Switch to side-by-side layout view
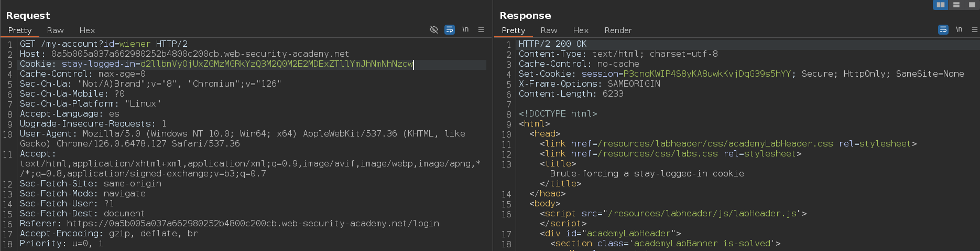 pos(941,5)
